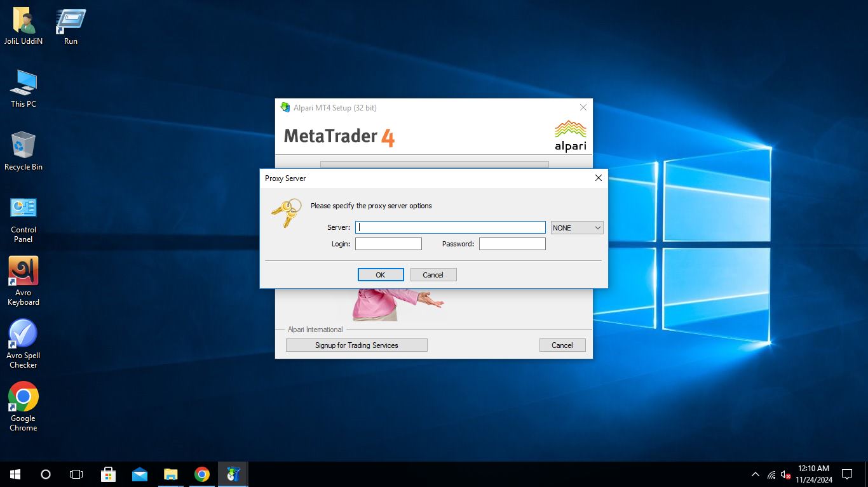Open Microsoft Store from the taskbar
This screenshot has width=868, height=487.
(108, 474)
